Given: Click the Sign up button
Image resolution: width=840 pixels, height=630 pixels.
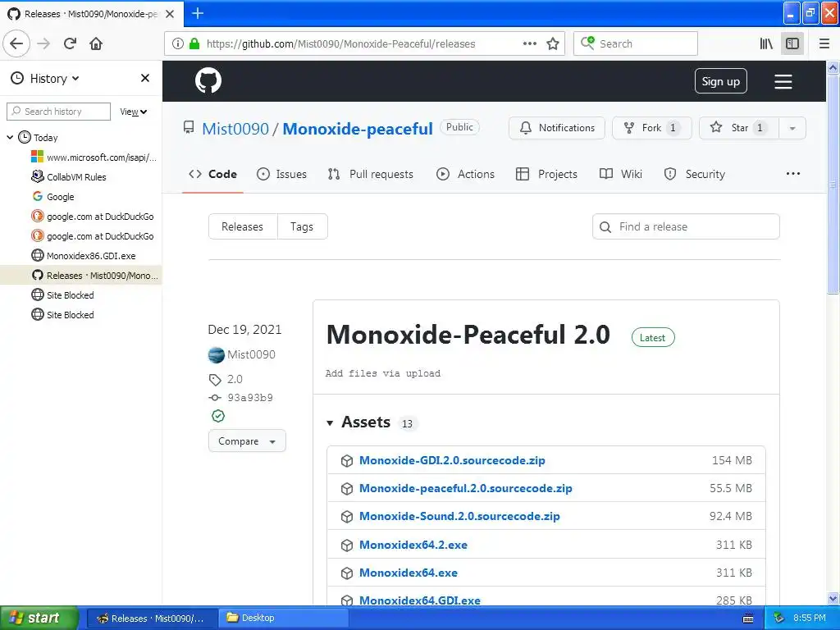Looking at the screenshot, I should click(x=720, y=81).
